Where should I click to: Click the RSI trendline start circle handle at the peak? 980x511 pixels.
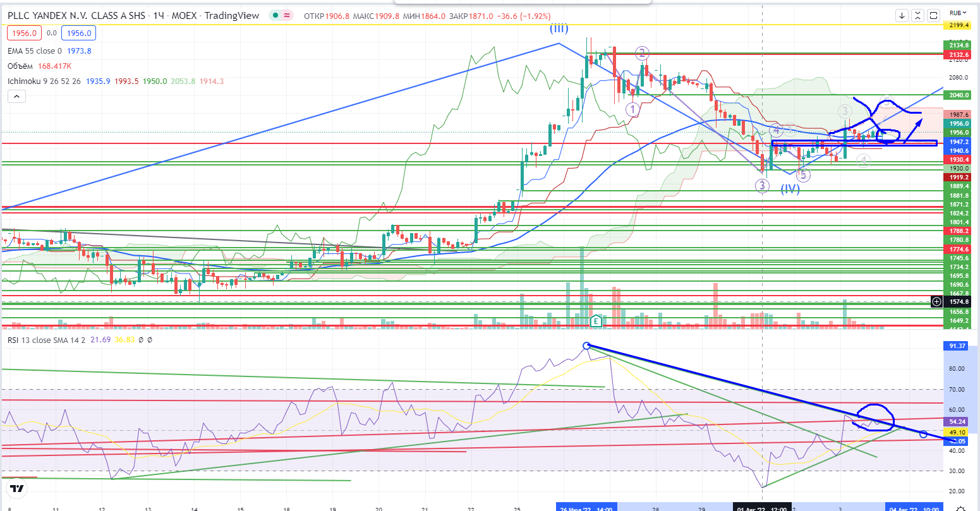(x=586, y=346)
